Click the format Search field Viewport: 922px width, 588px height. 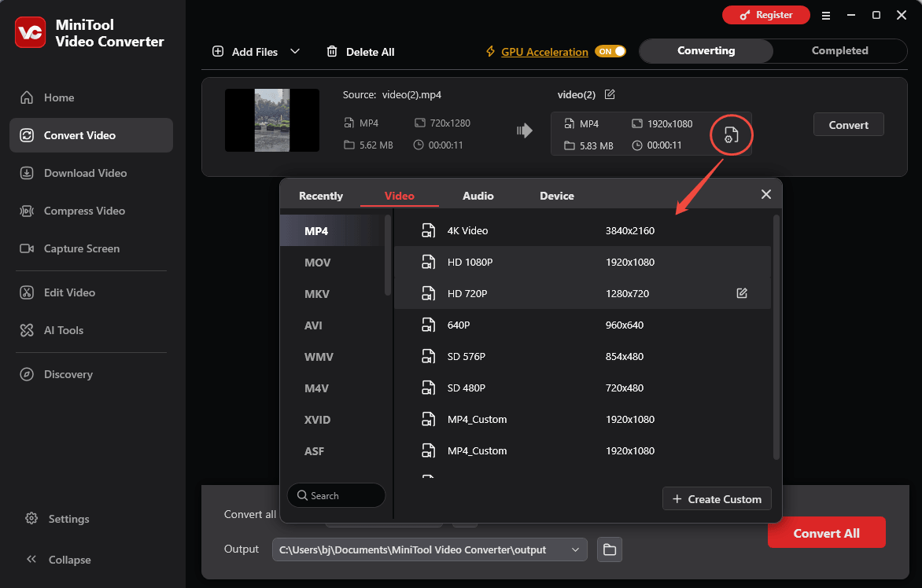(337, 495)
